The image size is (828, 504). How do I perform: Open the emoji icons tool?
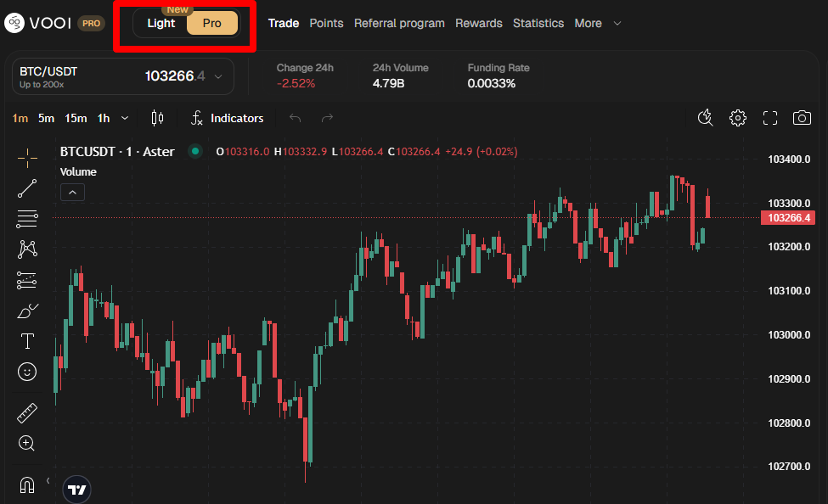pyautogui.click(x=27, y=372)
